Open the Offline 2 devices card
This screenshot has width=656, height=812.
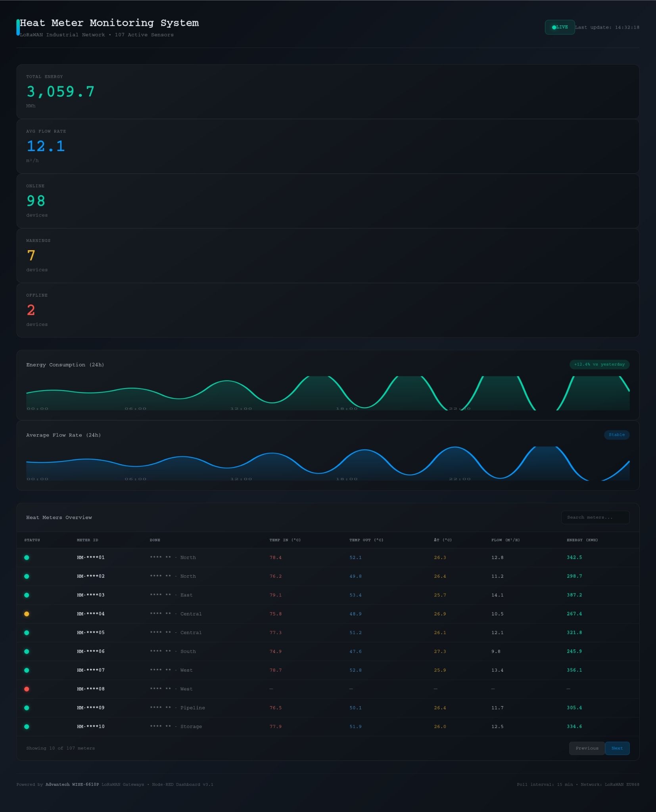328,310
